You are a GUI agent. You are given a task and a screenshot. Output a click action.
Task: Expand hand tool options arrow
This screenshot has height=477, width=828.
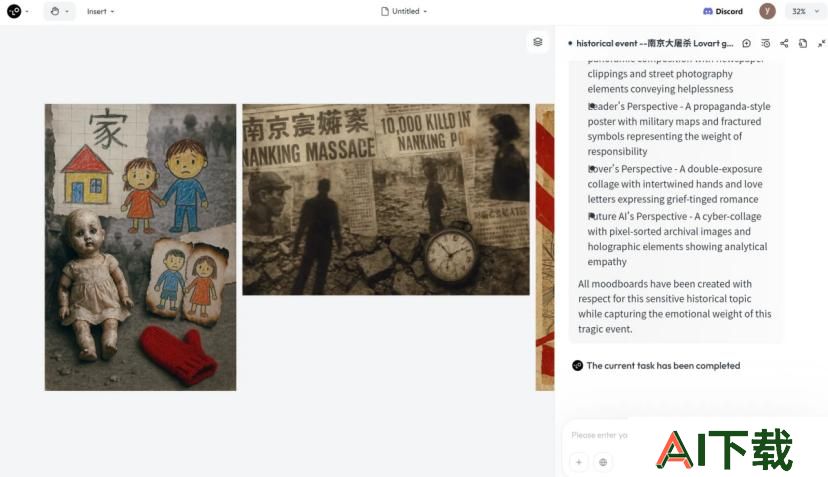(67, 11)
